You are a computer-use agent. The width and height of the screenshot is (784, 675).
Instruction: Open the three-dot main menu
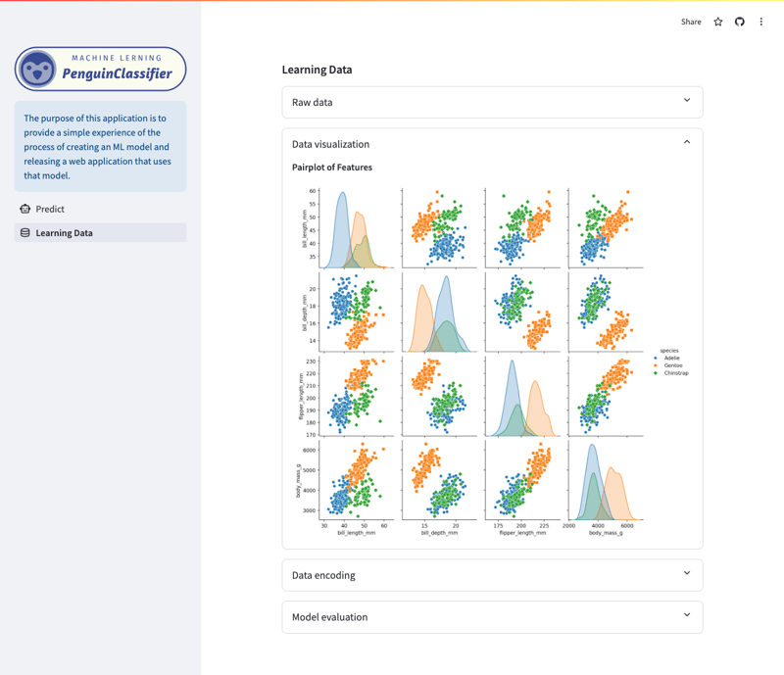(x=761, y=22)
